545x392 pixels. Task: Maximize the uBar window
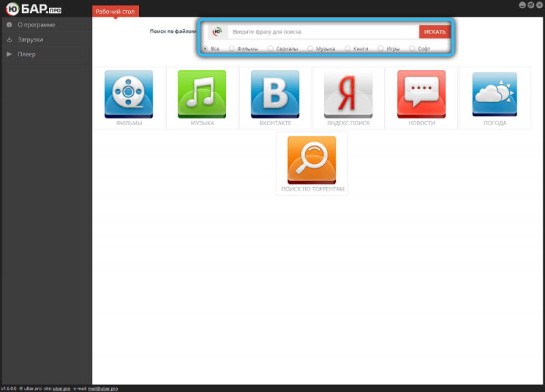tap(531, 5)
